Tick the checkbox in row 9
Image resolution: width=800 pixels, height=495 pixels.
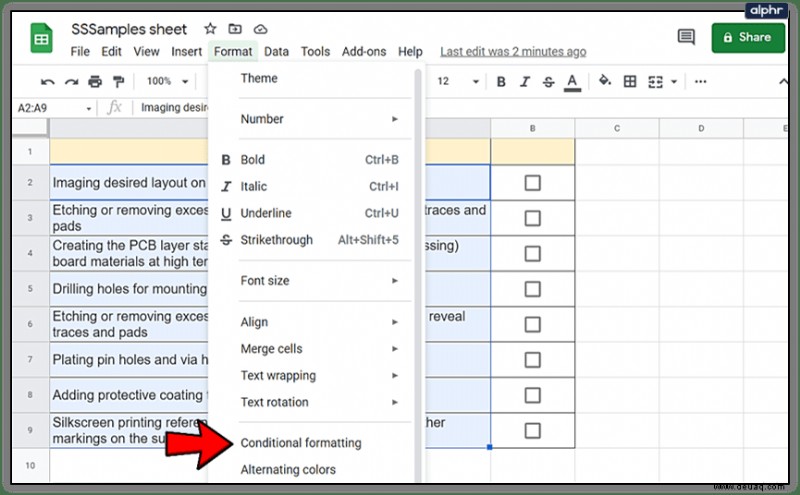coord(532,431)
